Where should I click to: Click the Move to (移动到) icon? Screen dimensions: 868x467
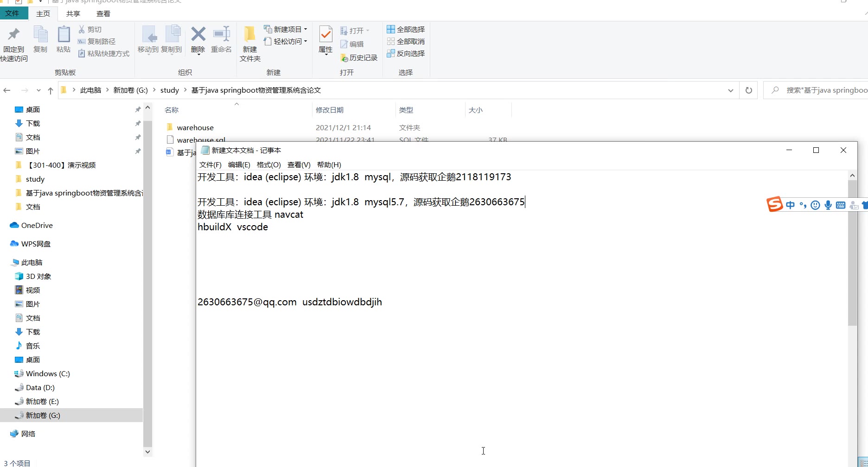(148, 35)
